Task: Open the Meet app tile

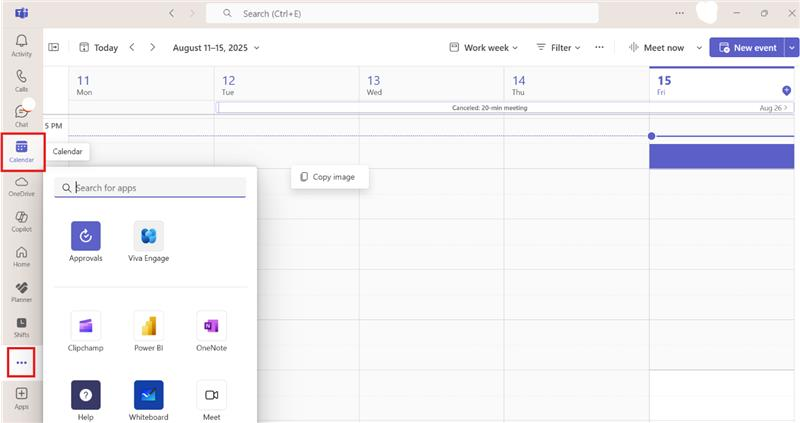Action: tap(211, 401)
